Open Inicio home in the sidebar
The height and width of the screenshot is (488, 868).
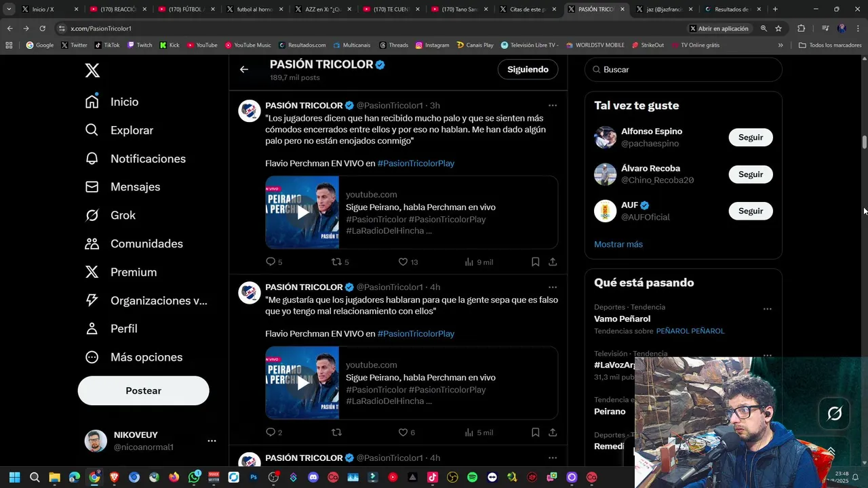coord(112,102)
